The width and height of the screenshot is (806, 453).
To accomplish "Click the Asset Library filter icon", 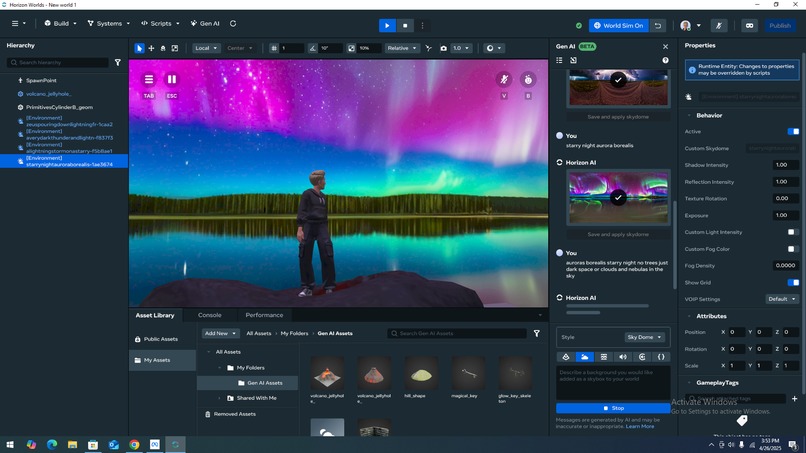I will pyautogui.click(x=537, y=333).
